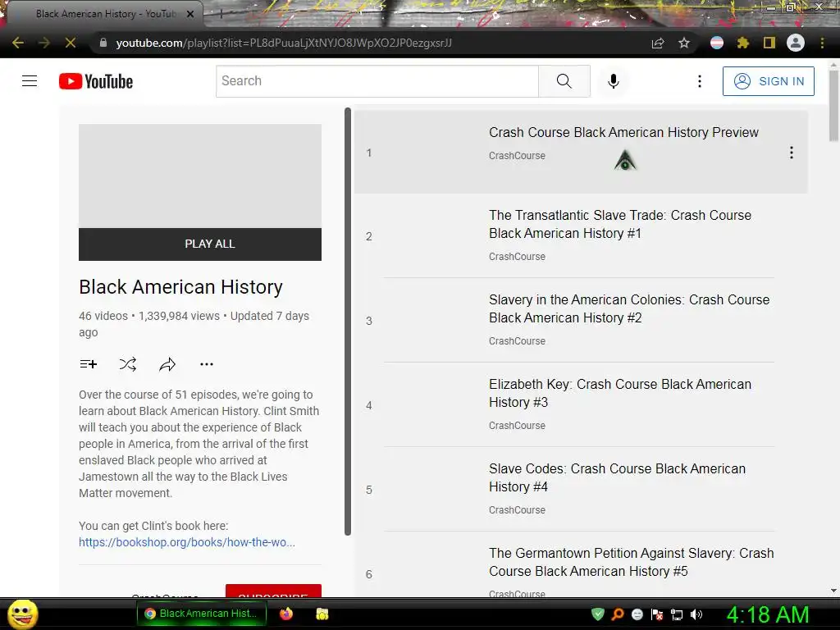Launch Firefox from the taskbar
Screen dimensions: 840x630
tap(286, 614)
